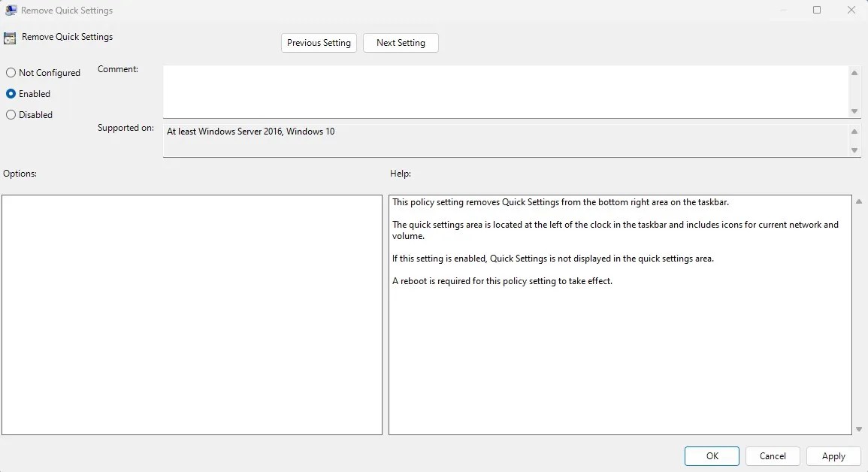
Task: Click the 'Options:' label
Action: click(20, 173)
